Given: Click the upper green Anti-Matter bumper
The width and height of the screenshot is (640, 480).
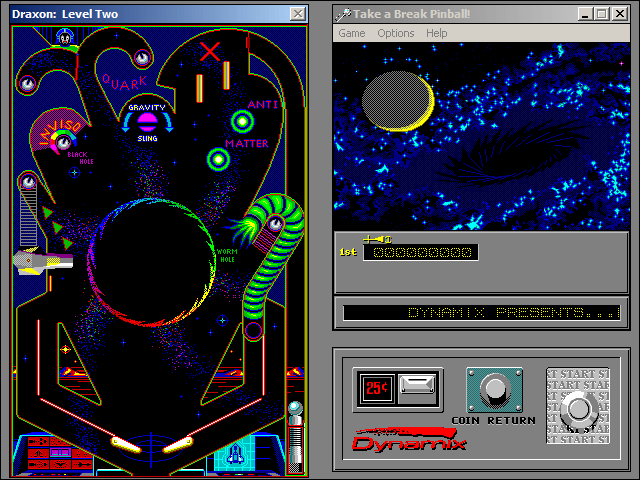Looking at the screenshot, I should coord(241,122).
